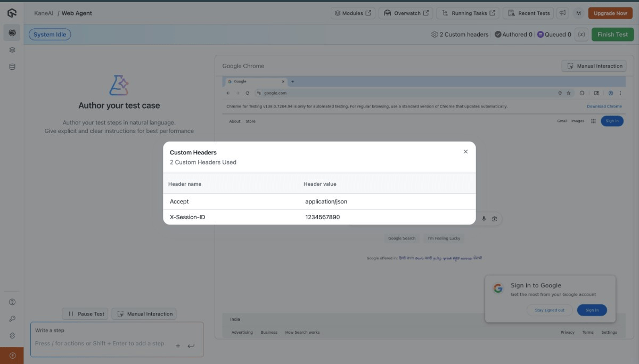Click the help question mark icon
Viewport: 639px width, 364px height.
click(12, 302)
